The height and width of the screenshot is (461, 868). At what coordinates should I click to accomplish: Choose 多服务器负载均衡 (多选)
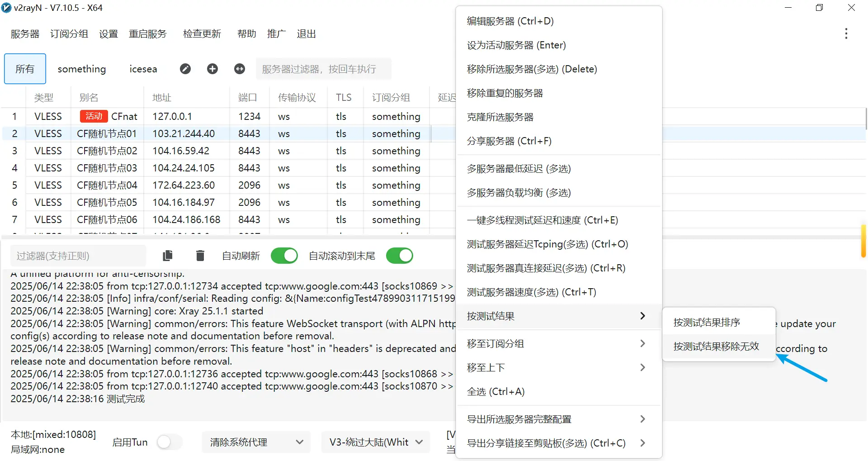pos(559,192)
